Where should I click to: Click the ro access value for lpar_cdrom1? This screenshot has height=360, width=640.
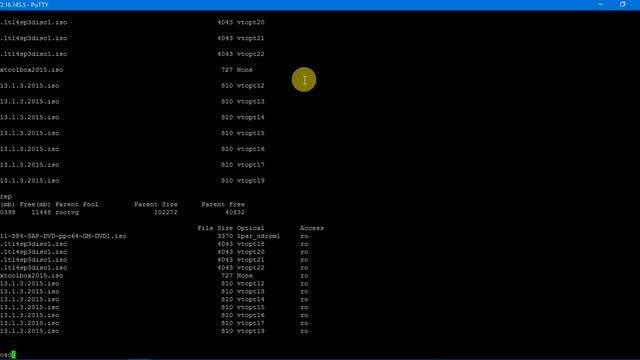304,236
